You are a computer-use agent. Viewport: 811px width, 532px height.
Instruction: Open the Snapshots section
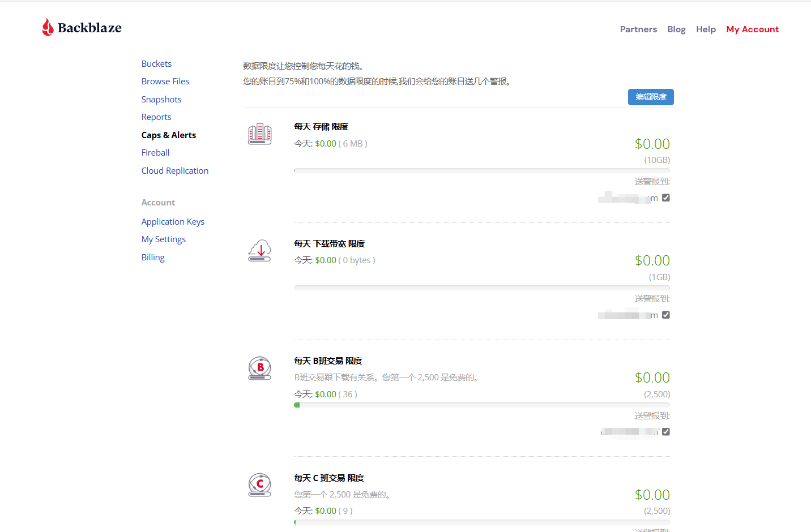click(x=161, y=100)
